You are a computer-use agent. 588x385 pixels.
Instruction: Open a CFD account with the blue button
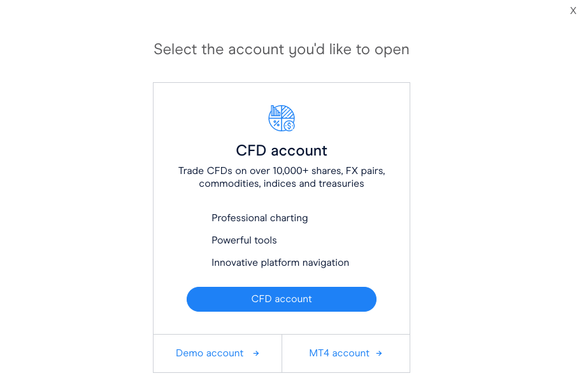pyautogui.click(x=282, y=299)
